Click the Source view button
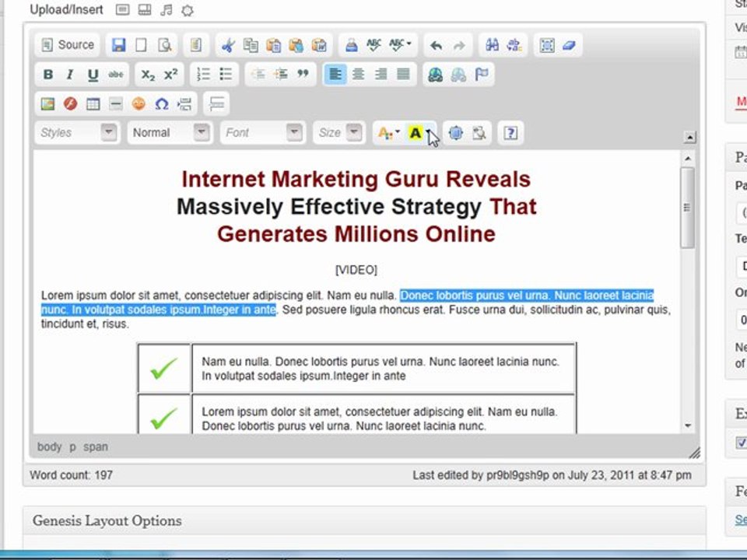This screenshot has height=560, width=747. pyautogui.click(x=67, y=45)
